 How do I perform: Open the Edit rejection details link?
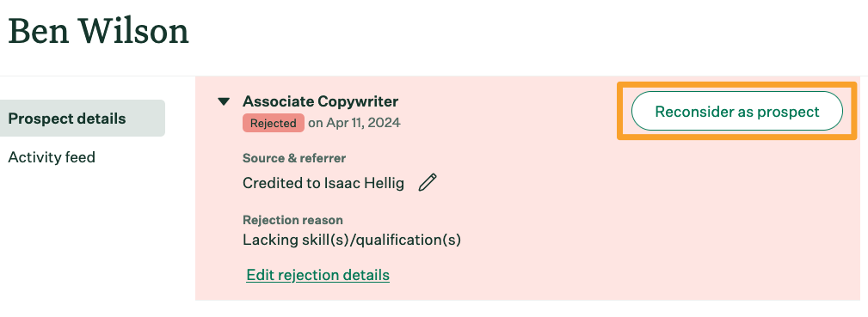pyautogui.click(x=317, y=275)
